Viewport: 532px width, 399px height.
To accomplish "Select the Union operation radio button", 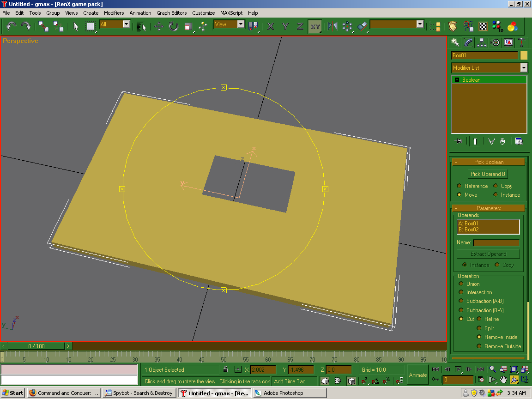I will point(461,284).
